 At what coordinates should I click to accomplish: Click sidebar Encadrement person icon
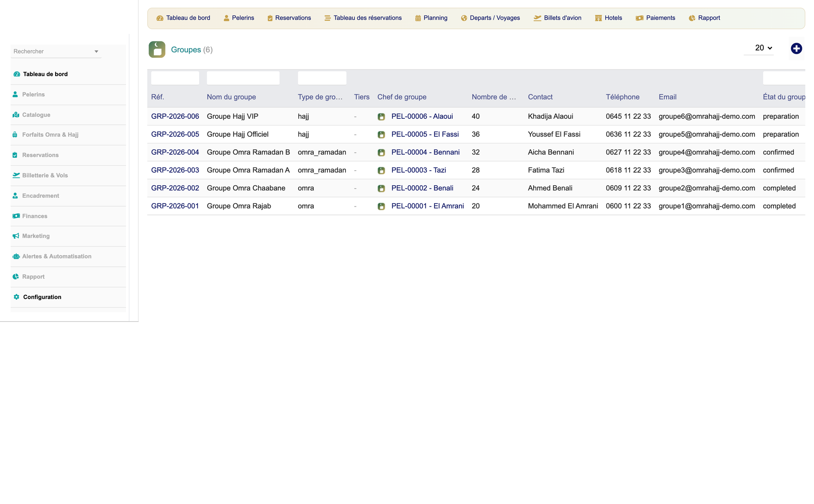pyautogui.click(x=15, y=196)
